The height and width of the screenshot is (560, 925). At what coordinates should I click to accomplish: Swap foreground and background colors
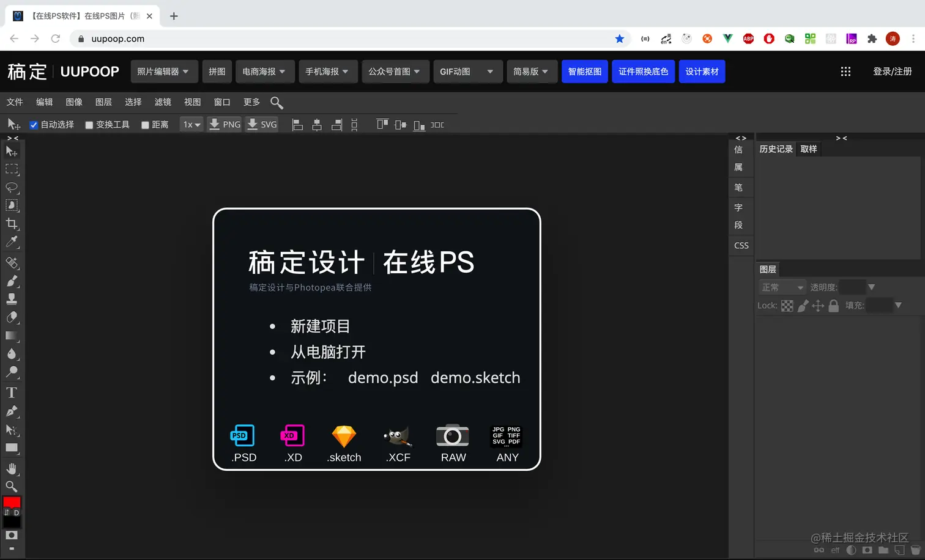(7, 512)
